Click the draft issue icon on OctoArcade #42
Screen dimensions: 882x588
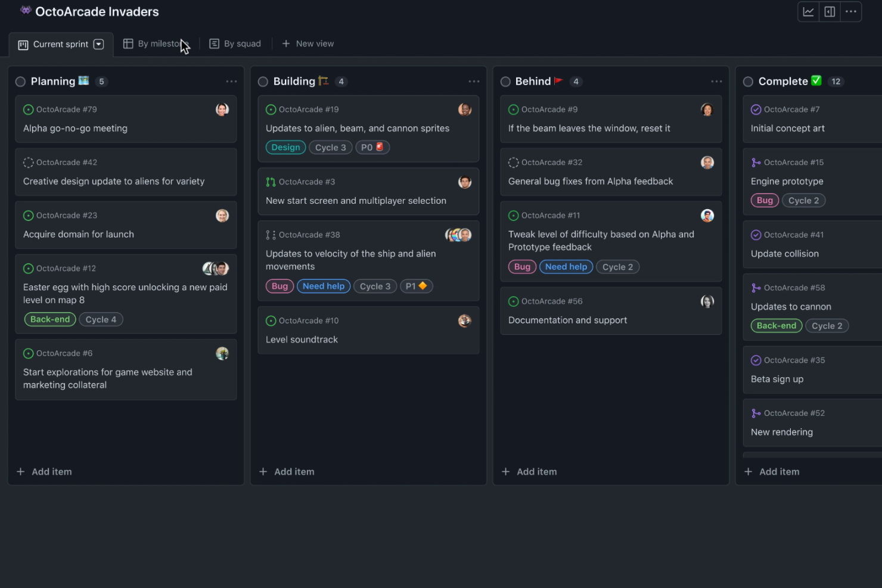(28, 162)
